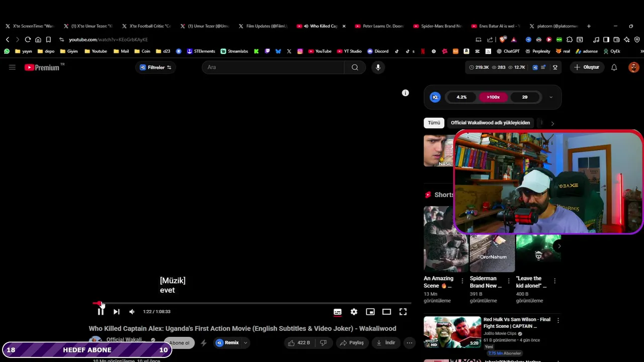Switch to the Spider-Man: Brand New tab
Image resolution: width=644 pixels, height=362 pixels.
(x=438, y=26)
